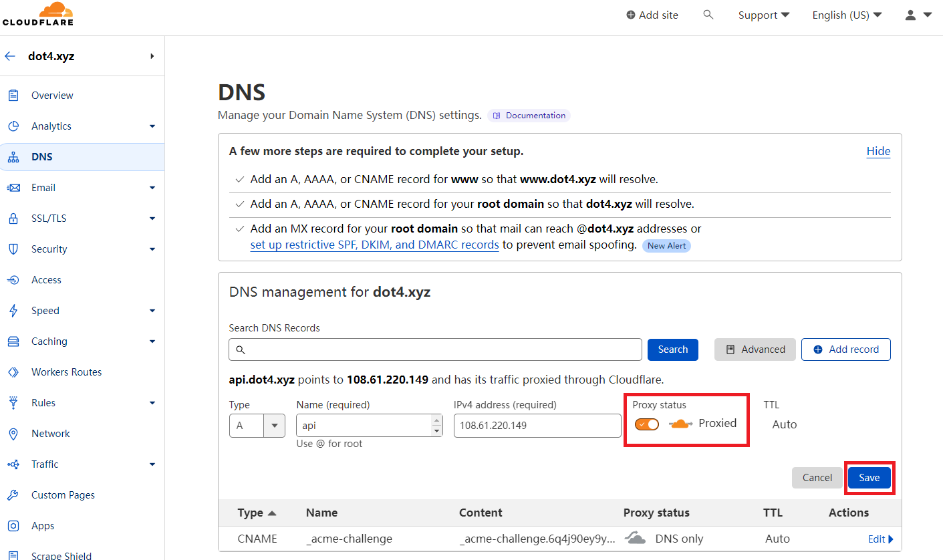Expand the dot4.xyz site switcher arrow
The width and height of the screenshot is (943, 560).
tap(152, 56)
